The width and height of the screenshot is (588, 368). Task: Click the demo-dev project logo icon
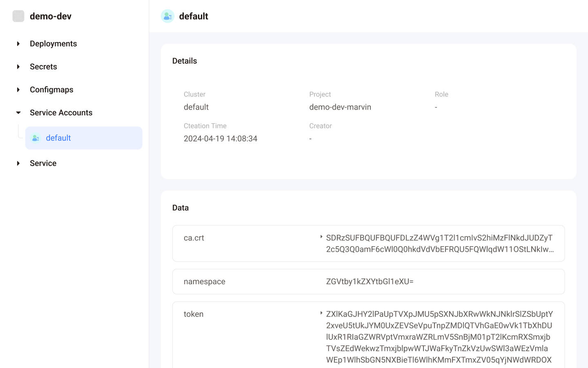(18, 16)
